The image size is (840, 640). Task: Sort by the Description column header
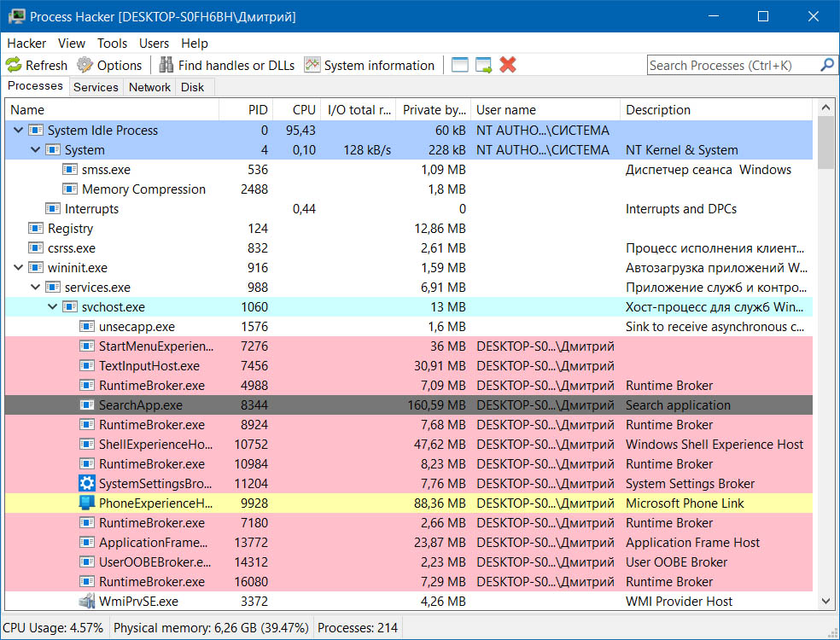716,110
